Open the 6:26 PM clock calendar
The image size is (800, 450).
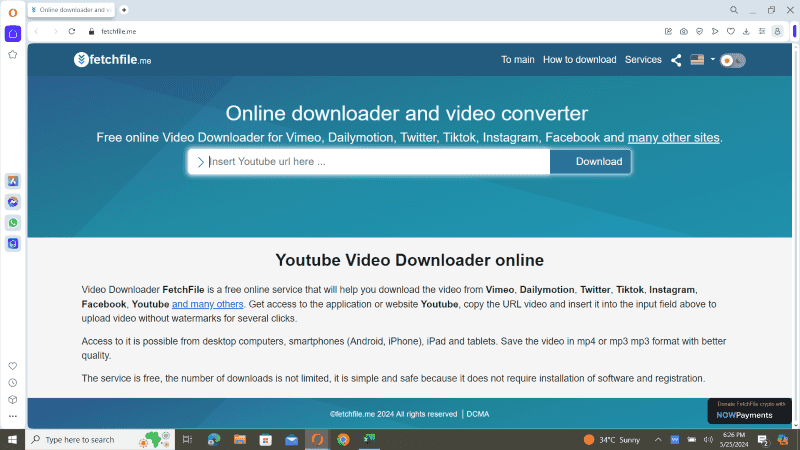(x=734, y=439)
